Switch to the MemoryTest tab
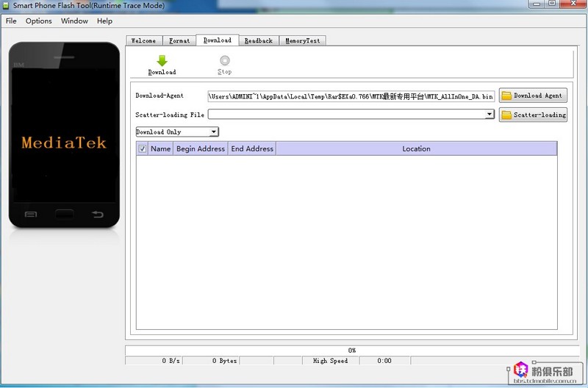The image size is (588, 388). pos(303,40)
